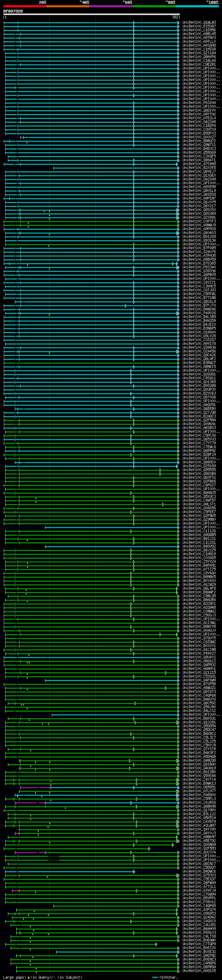This screenshot has width=222, height=980.
Task: Open the UniRef100_A9RL45 hit label
Action: [x=199, y=34]
